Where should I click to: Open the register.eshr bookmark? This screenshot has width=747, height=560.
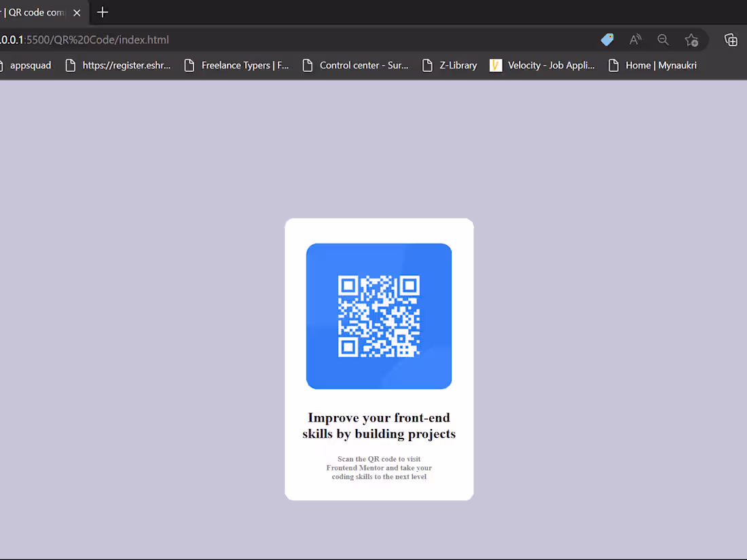[x=126, y=65]
